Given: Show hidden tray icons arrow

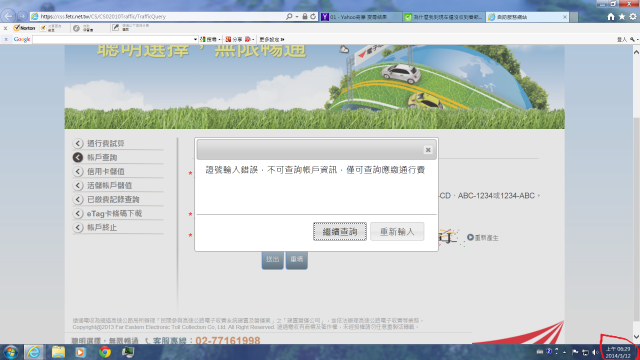Looking at the screenshot, I should [x=564, y=352].
